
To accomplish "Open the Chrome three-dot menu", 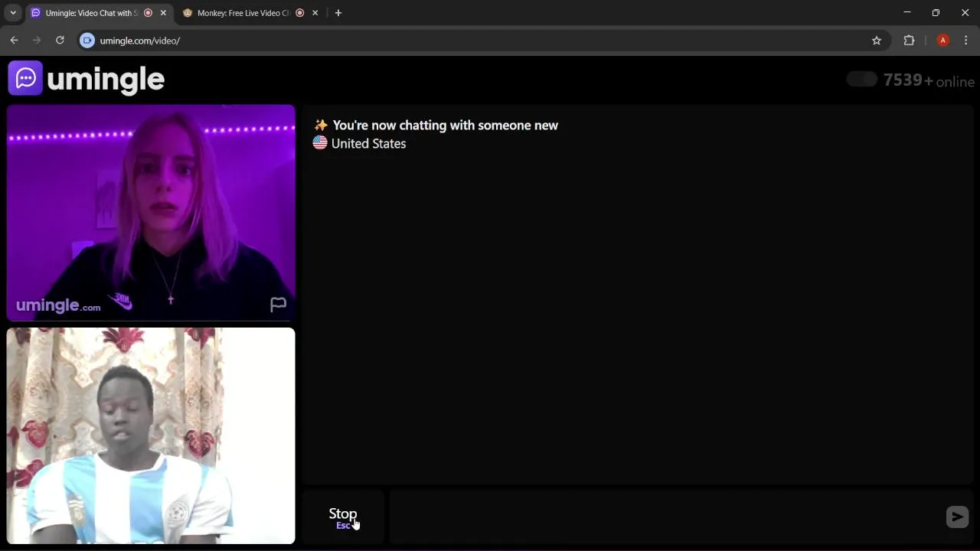I will coord(966,41).
